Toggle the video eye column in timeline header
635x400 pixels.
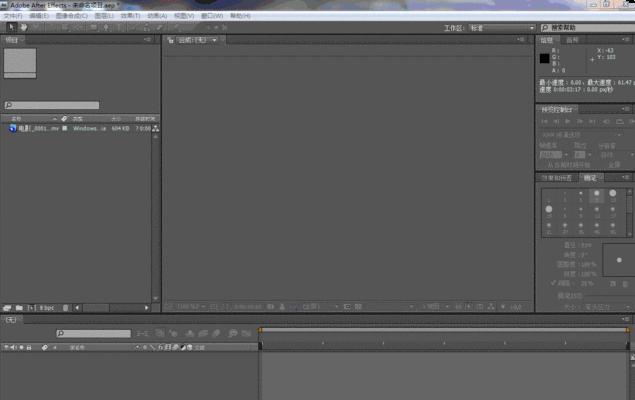point(6,347)
